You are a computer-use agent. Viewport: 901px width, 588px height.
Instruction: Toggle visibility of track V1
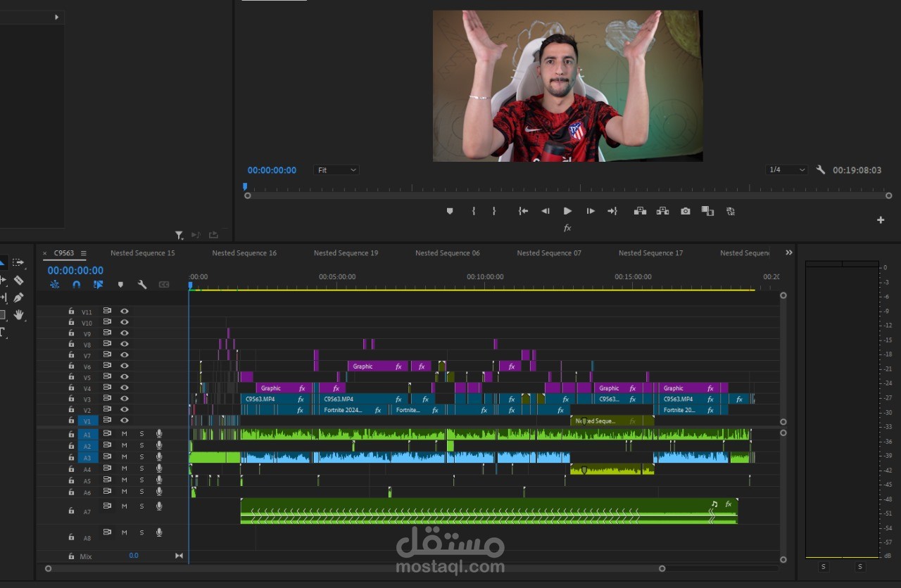[125, 420]
